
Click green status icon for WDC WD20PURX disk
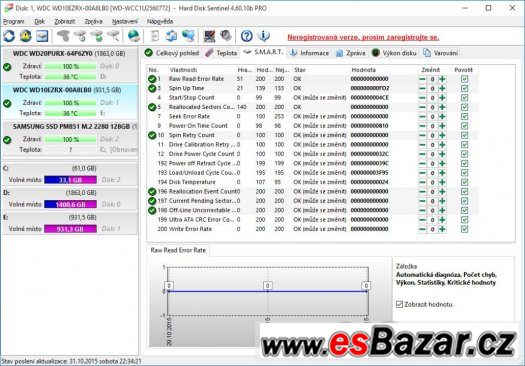point(7,67)
